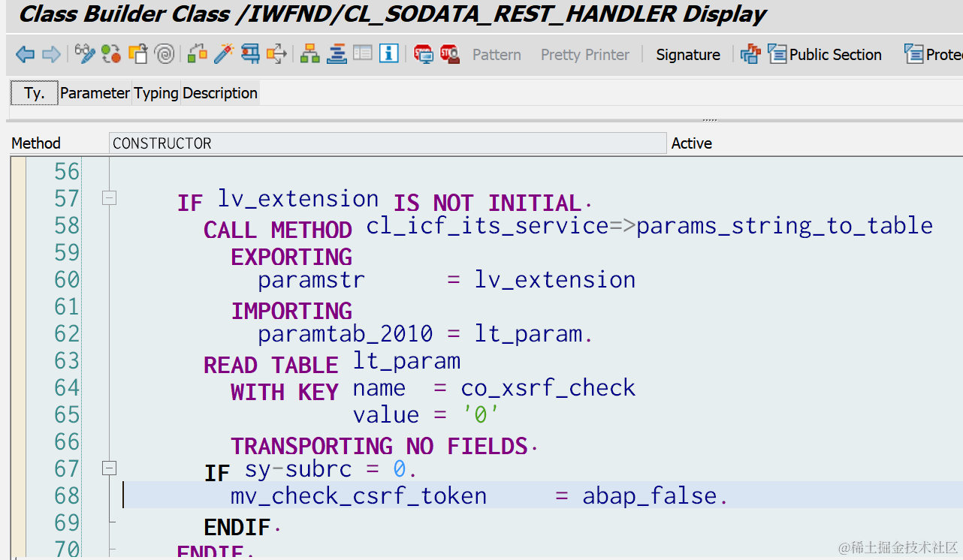Click 'paramtab_2010' on line 62

point(346,334)
